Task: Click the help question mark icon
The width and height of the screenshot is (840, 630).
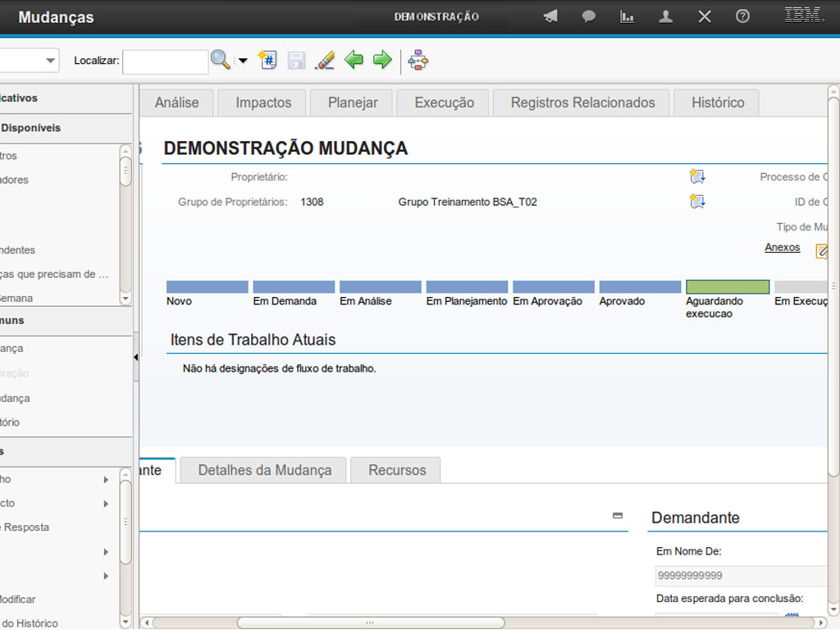Action: click(742, 16)
